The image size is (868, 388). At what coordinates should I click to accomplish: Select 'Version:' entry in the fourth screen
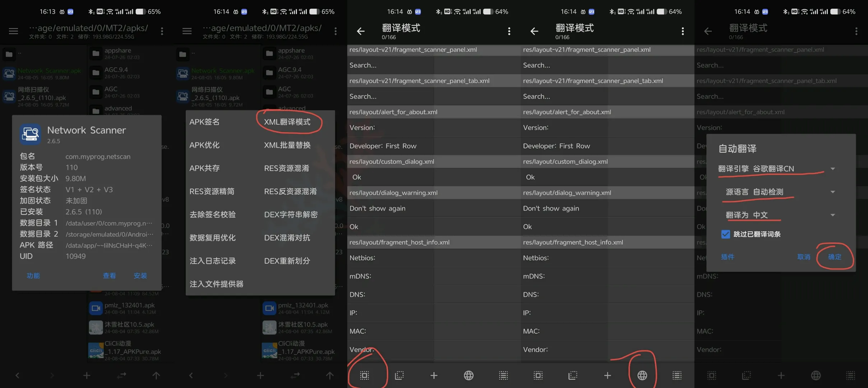(607, 128)
